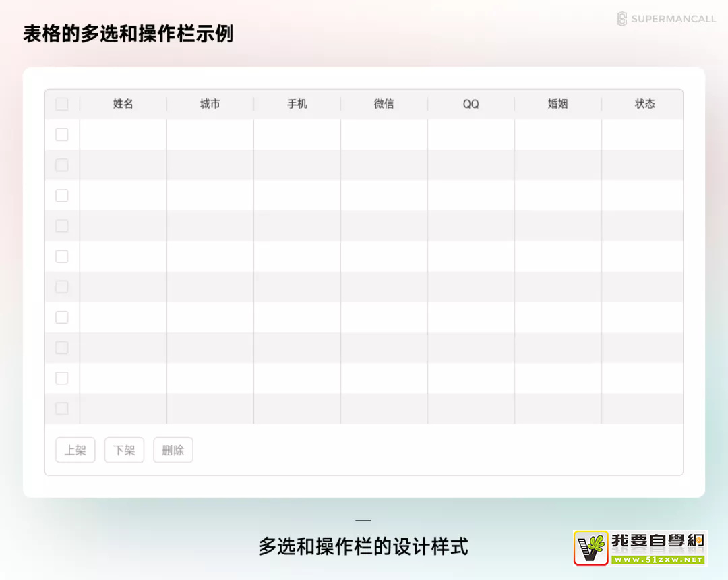This screenshot has width=728, height=580.
Task: Click the 婚姻 column header
Action: coord(558,104)
